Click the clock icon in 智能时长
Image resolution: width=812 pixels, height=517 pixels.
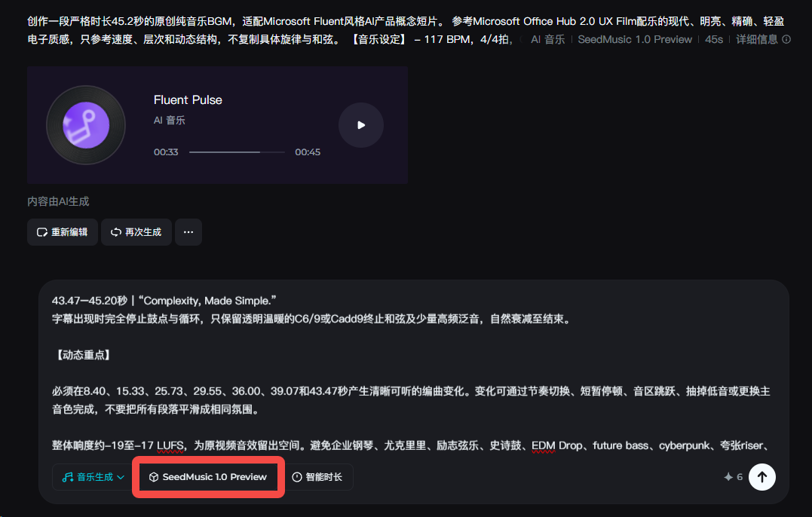tap(297, 477)
